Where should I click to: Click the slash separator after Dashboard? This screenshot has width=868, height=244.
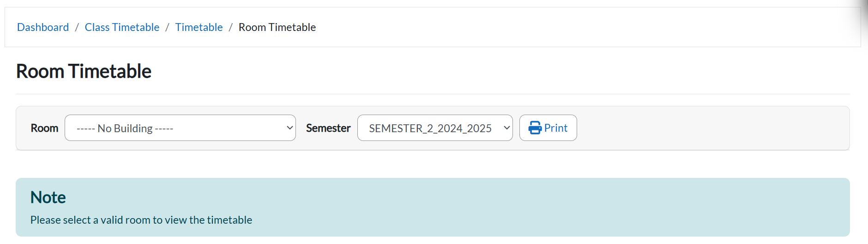point(77,27)
